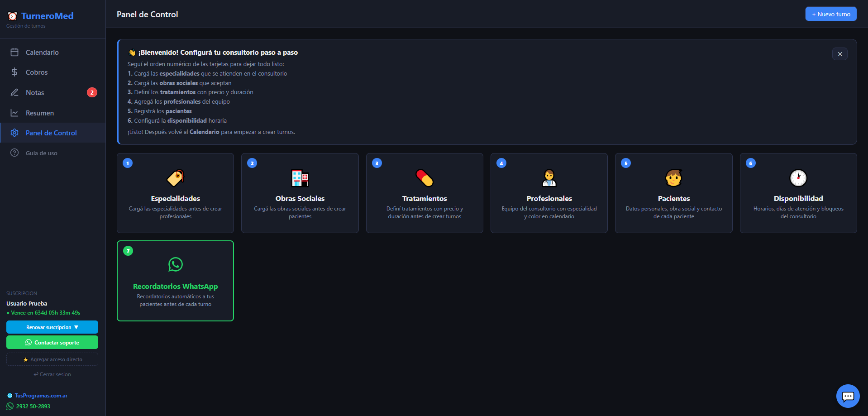Open the Pacientes card
The height and width of the screenshot is (416, 868).
pos(673,193)
